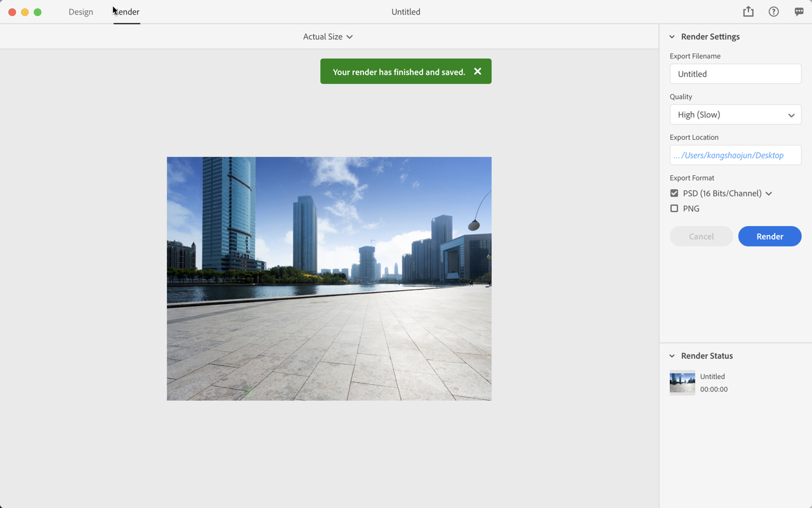Open the Quality dropdown
Screen dimensions: 812x508
point(735,114)
